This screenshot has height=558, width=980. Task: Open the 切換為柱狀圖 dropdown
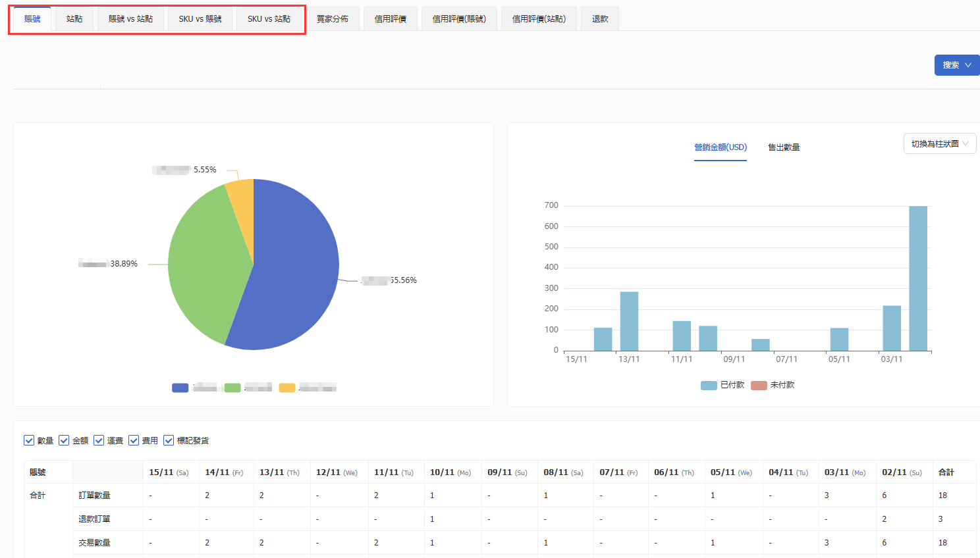pyautogui.click(x=939, y=143)
